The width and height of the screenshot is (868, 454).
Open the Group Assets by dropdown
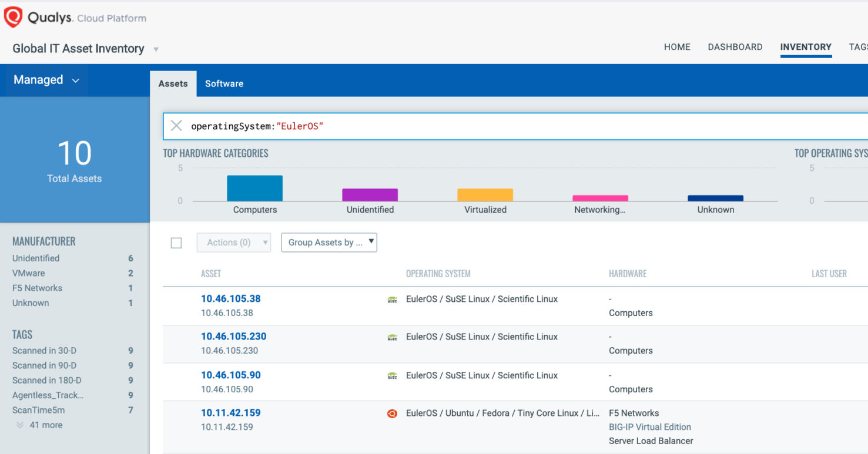pos(329,242)
